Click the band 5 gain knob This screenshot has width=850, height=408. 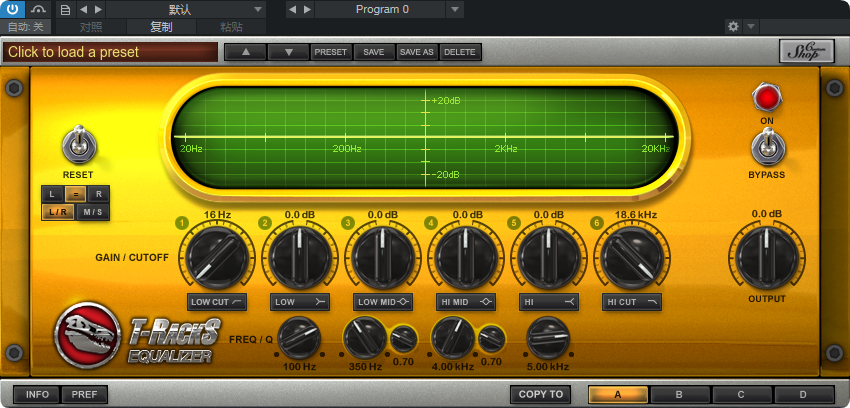click(549, 257)
